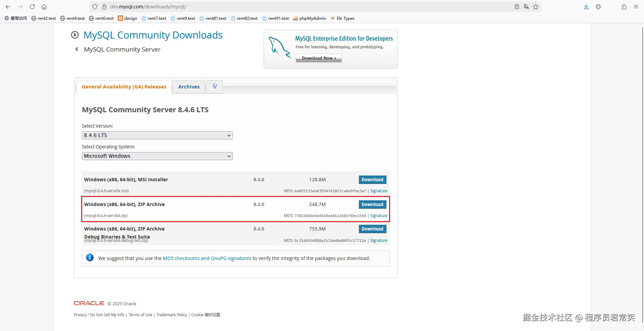Open the Cookie 喜好设置 link
644x331 pixels.
(206, 315)
